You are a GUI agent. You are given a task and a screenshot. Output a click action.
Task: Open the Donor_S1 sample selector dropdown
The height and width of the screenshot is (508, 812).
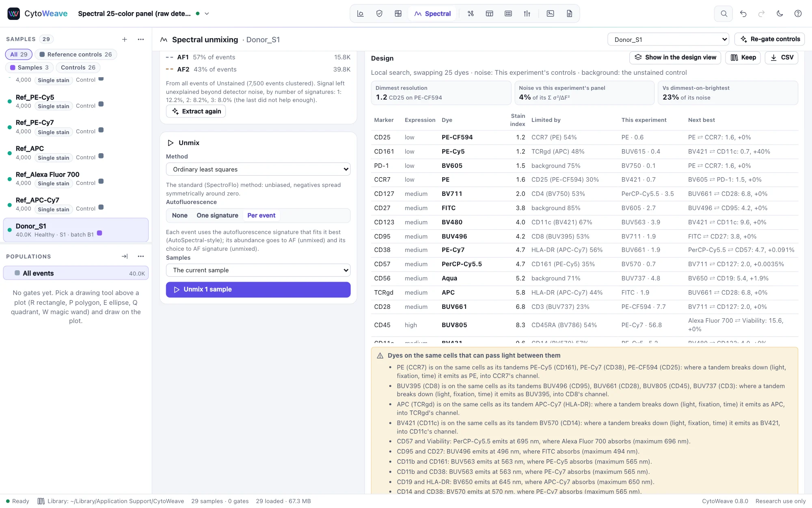668,39
